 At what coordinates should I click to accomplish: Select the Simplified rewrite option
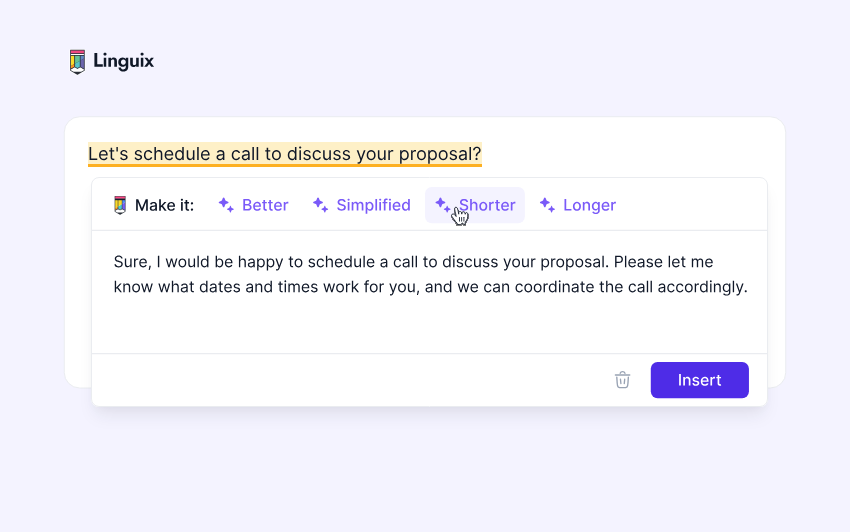(x=373, y=205)
